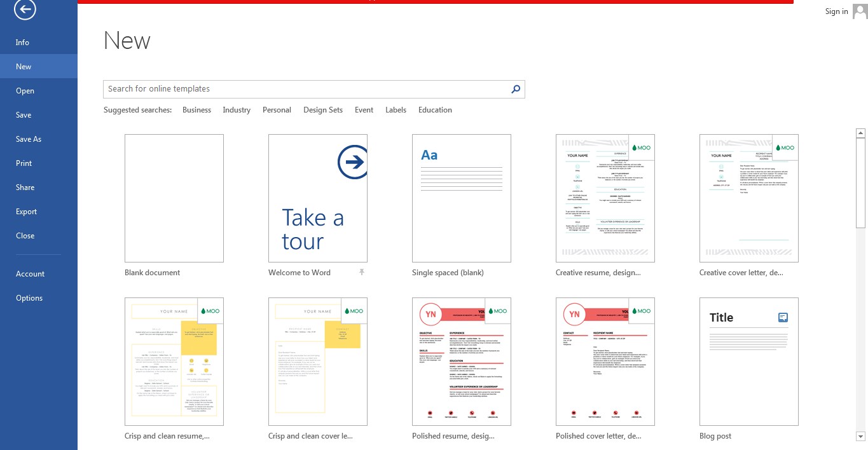Image resolution: width=868 pixels, height=450 pixels.
Task: Open the Crisp and clean resume template
Action: point(174,361)
